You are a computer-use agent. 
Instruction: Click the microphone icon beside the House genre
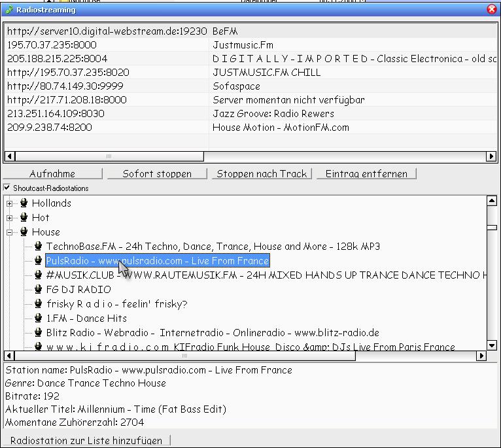click(x=24, y=232)
